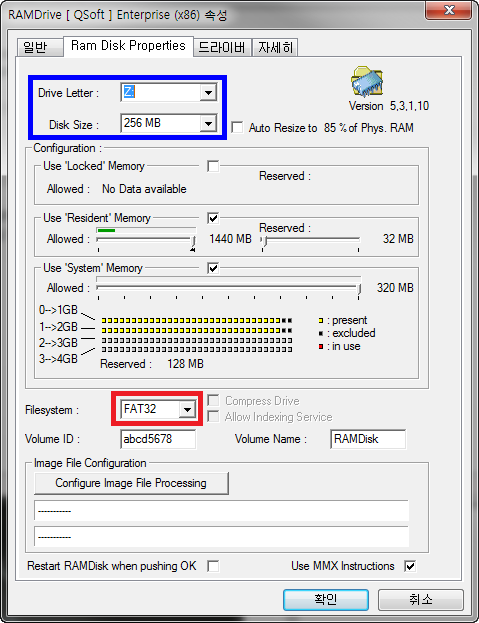Screen dimensions: 479x623
Task: Click the RAM chip icon above Version
Action: tap(367, 82)
